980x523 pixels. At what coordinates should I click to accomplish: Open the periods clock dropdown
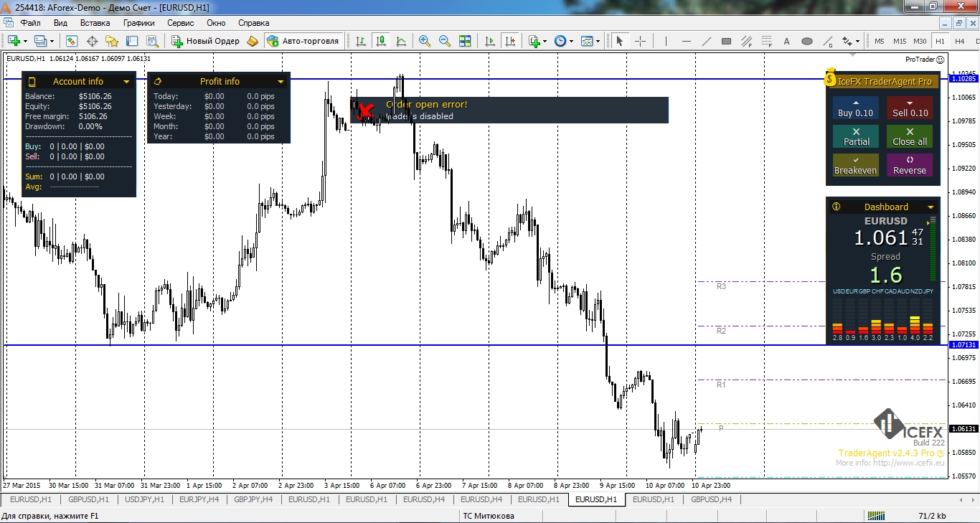(571, 41)
